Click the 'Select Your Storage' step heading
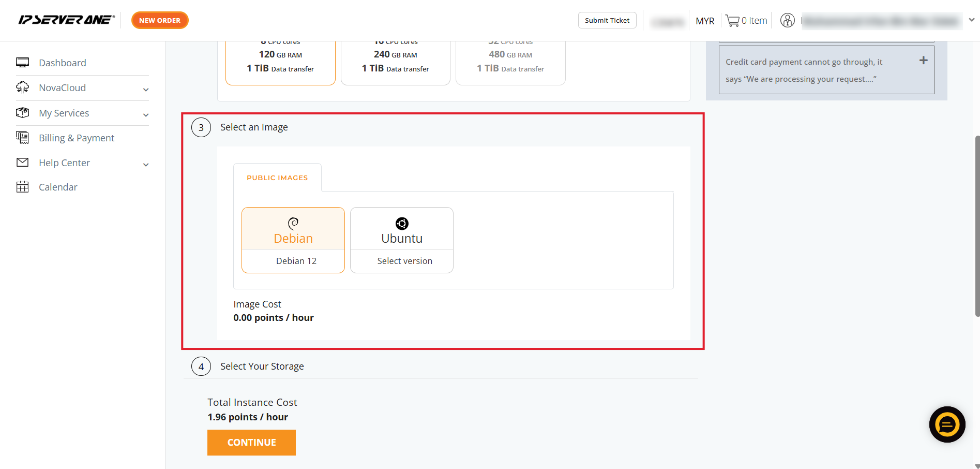The width and height of the screenshot is (980, 469). coord(262,367)
